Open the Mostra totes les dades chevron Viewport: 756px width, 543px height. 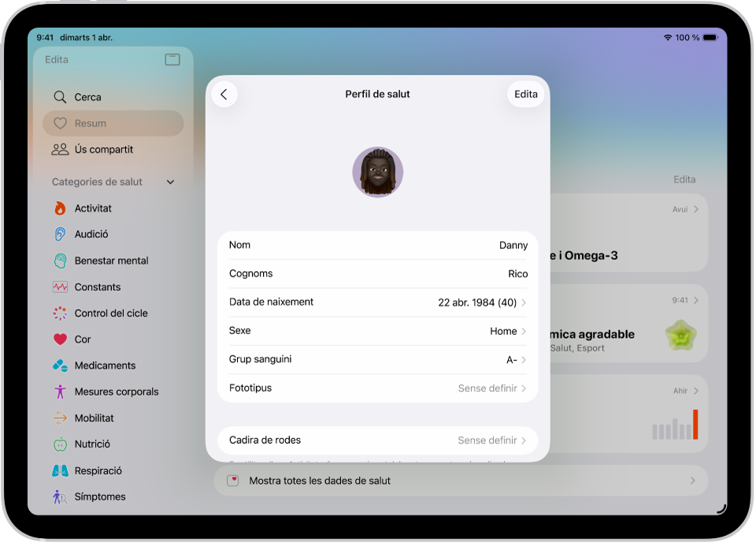point(692,481)
